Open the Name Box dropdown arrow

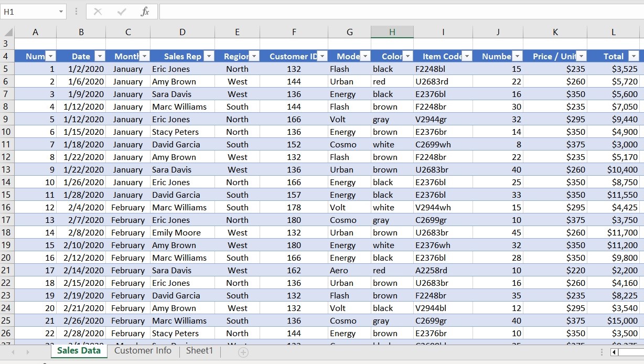coord(61,12)
